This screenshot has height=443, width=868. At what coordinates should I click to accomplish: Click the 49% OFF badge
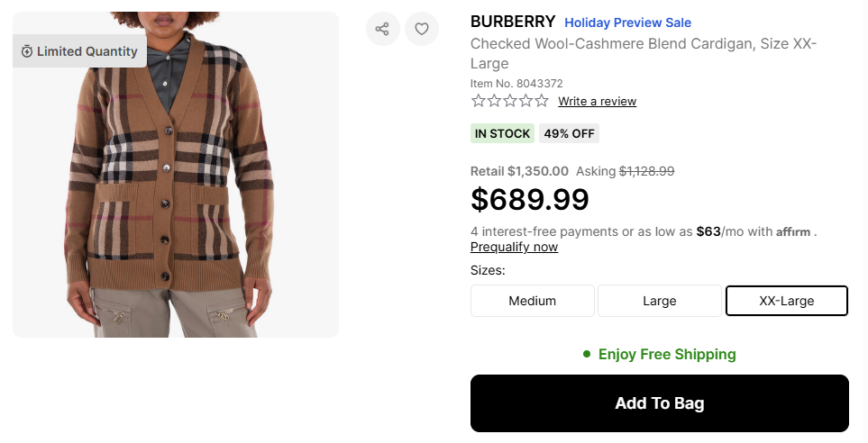pyautogui.click(x=569, y=133)
